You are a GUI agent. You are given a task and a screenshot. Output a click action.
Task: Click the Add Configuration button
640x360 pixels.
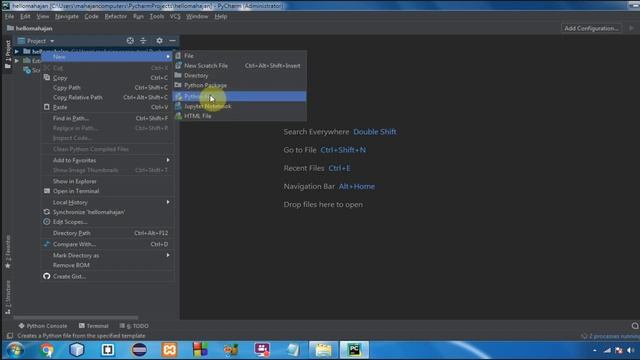591,28
